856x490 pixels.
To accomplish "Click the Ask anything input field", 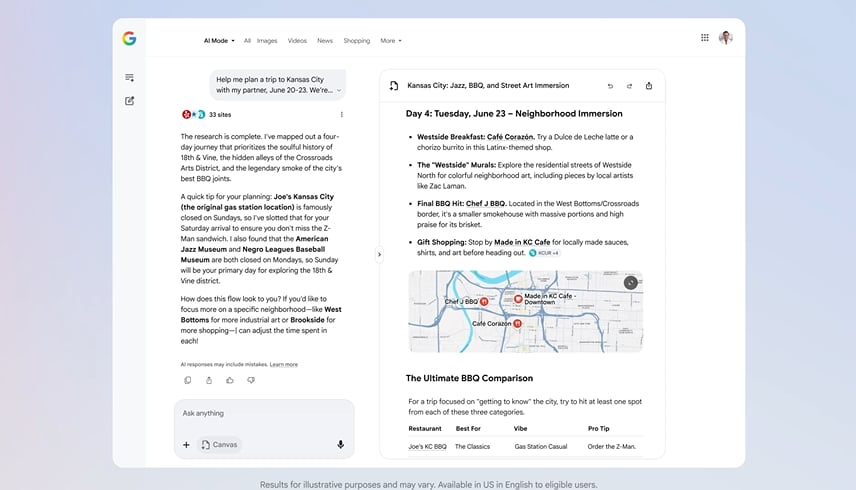I will click(x=264, y=414).
